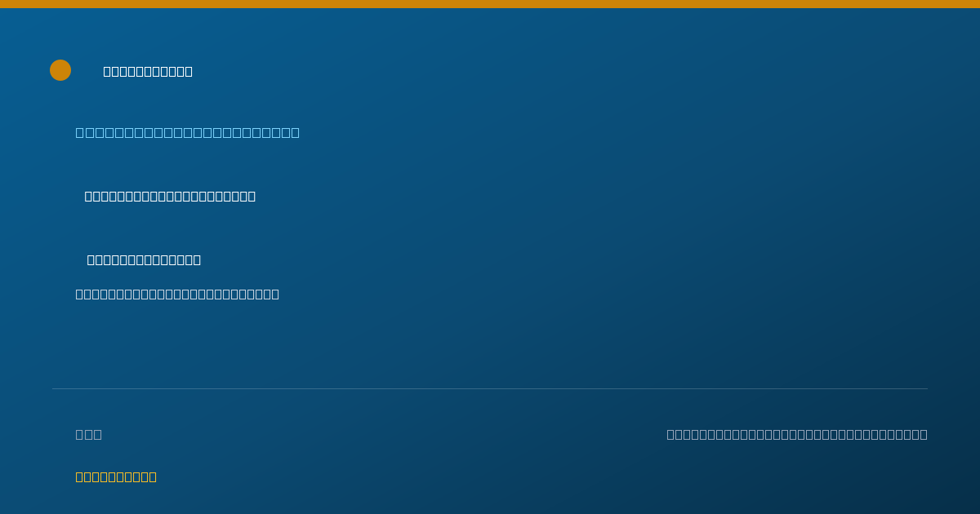Click the short gray label above the yellow text
This screenshot has height=514, width=980.
point(89,434)
